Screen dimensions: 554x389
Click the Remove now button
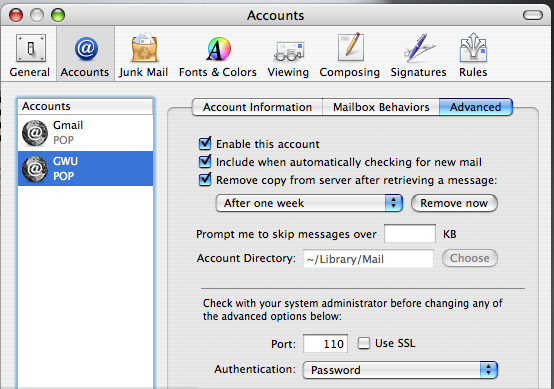(x=454, y=203)
